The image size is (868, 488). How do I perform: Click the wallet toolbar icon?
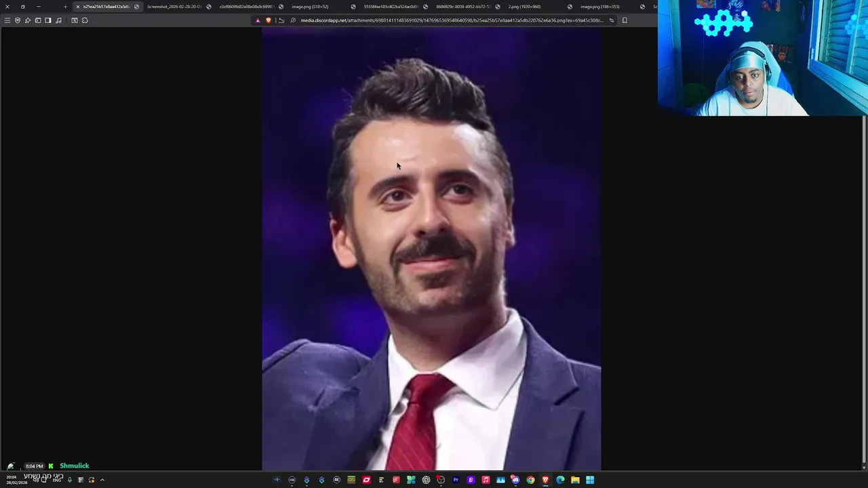tap(37, 20)
